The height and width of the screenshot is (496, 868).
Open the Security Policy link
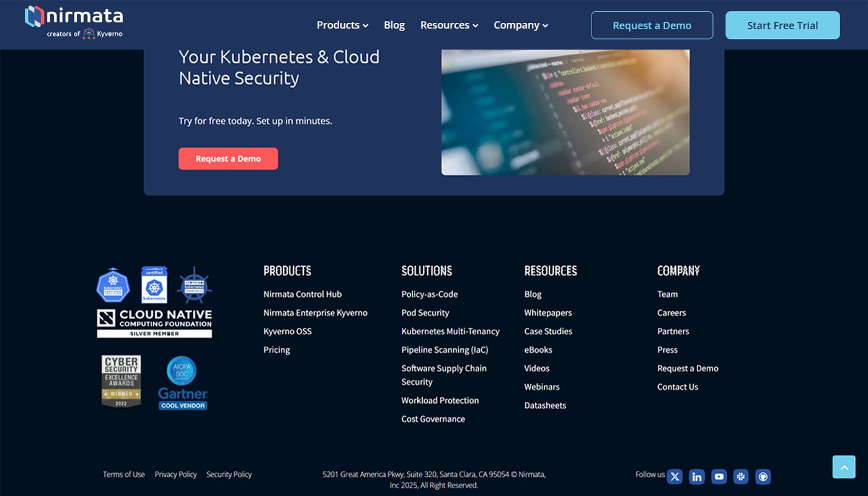(x=229, y=474)
